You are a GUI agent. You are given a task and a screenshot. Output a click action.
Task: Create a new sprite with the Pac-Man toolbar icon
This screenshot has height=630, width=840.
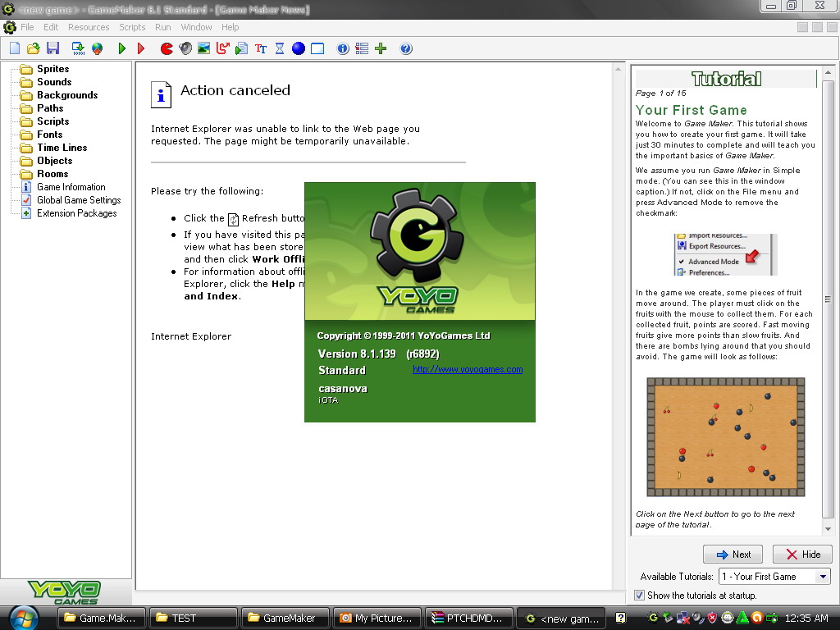166,48
